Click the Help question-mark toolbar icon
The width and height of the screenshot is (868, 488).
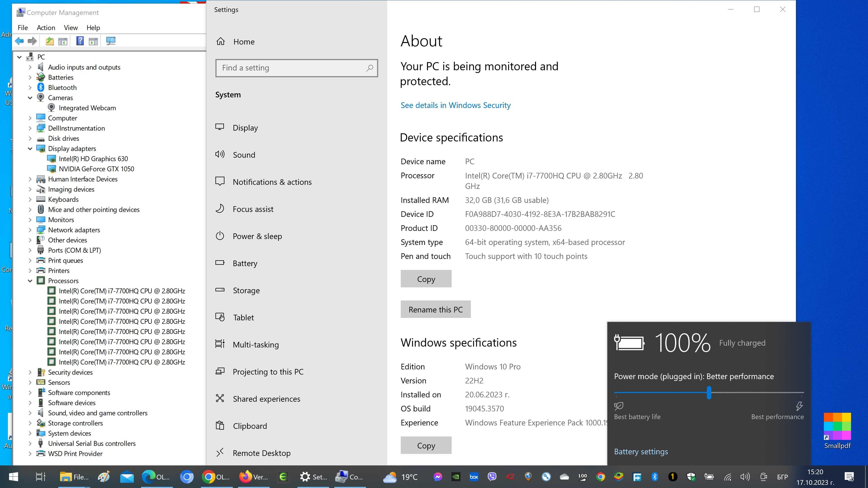coord(80,41)
